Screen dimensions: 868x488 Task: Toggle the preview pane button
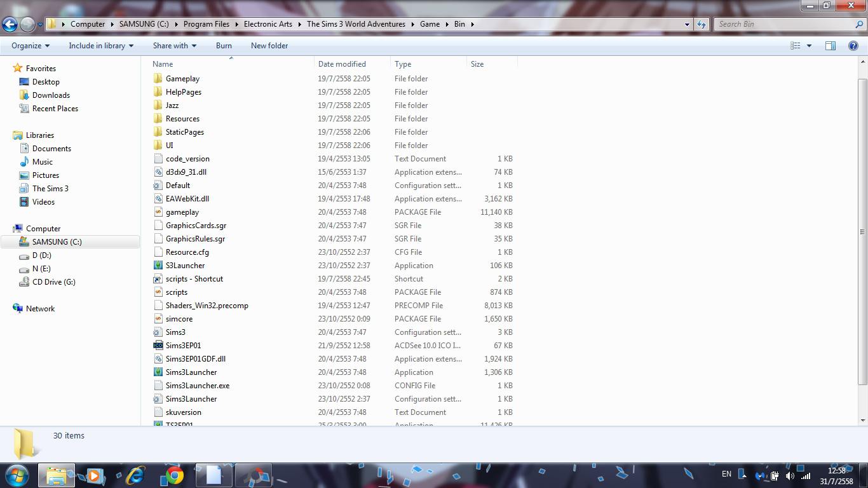830,46
